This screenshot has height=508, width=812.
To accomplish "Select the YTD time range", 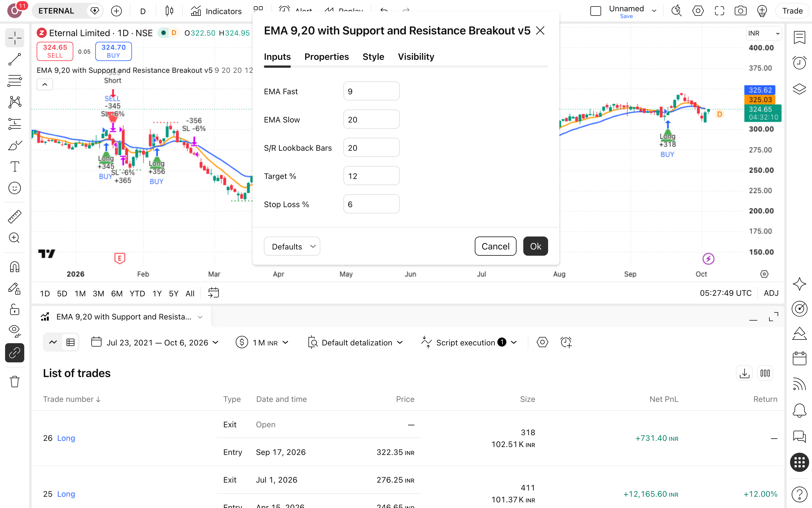I will tap(137, 293).
